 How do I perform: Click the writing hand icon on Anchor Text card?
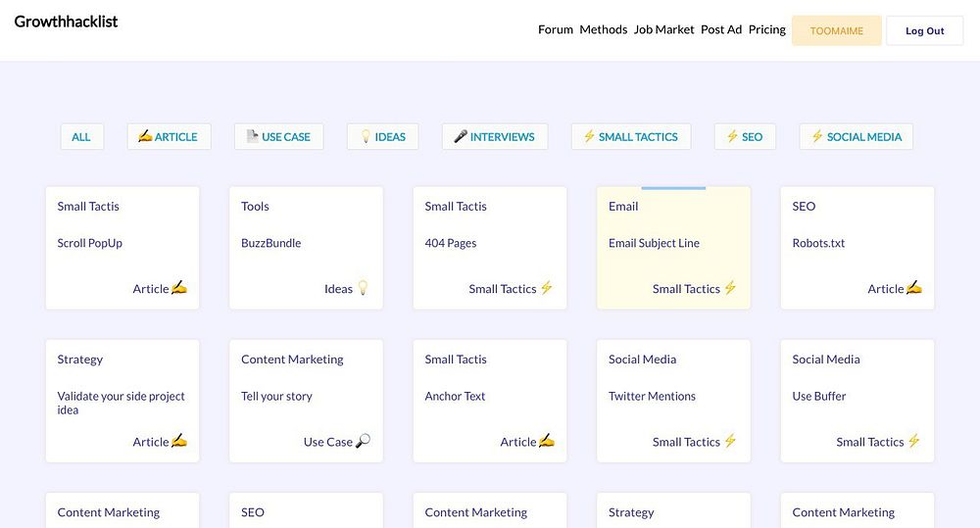coord(547,441)
